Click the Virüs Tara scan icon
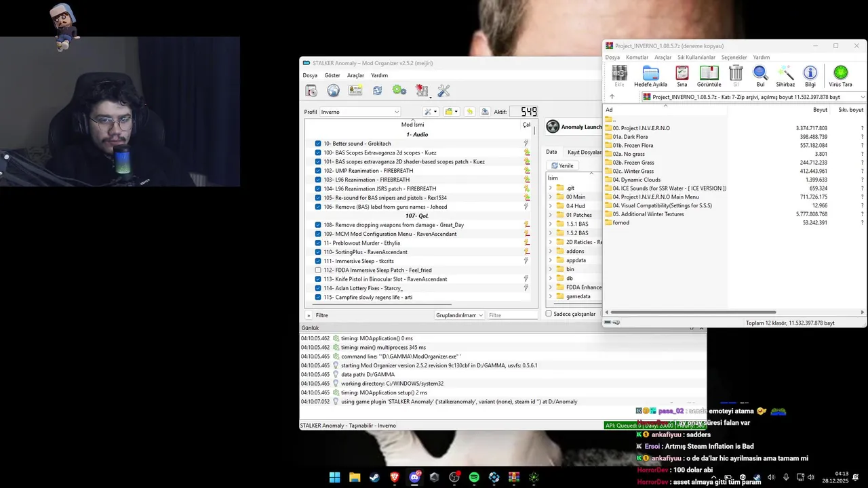Image resolution: width=868 pixels, height=488 pixels. pyautogui.click(x=840, y=76)
